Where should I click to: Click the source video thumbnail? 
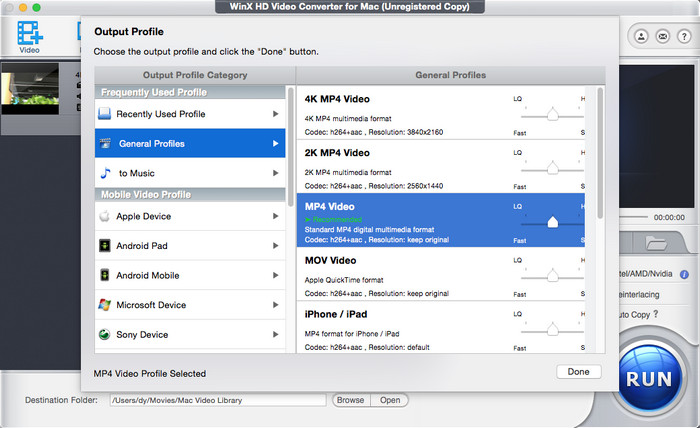click(x=30, y=88)
